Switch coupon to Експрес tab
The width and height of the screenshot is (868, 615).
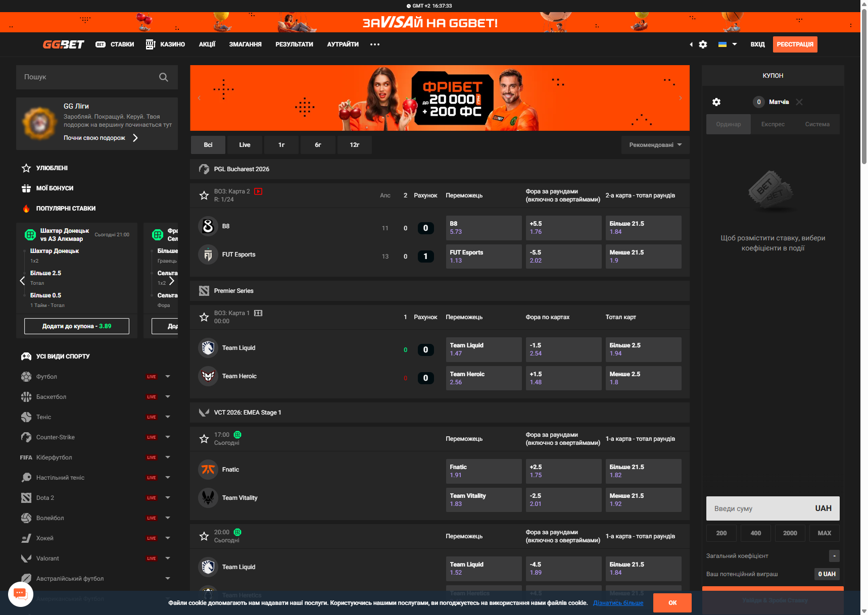pos(773,124)
